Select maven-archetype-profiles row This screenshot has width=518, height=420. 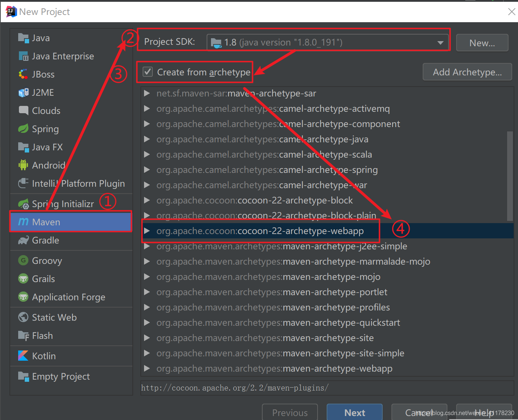[x=327, y=307]
